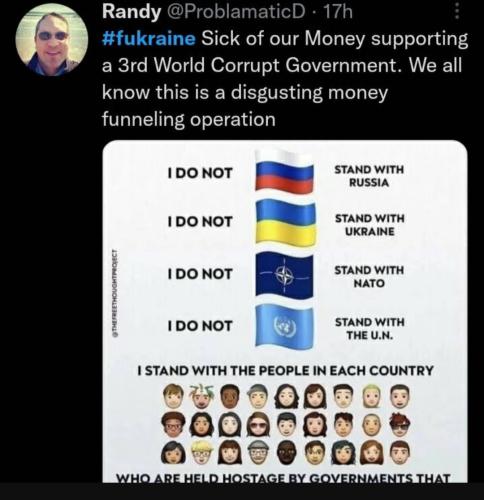Screen dimensions: 484x500
Task: Click the sunglasses emoji face in middle row
Action: [257, 424]
